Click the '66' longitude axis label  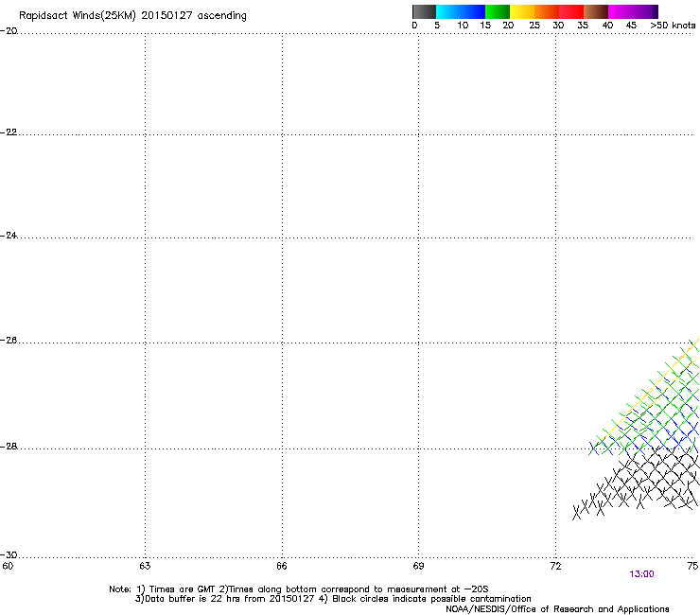point(282,567)
